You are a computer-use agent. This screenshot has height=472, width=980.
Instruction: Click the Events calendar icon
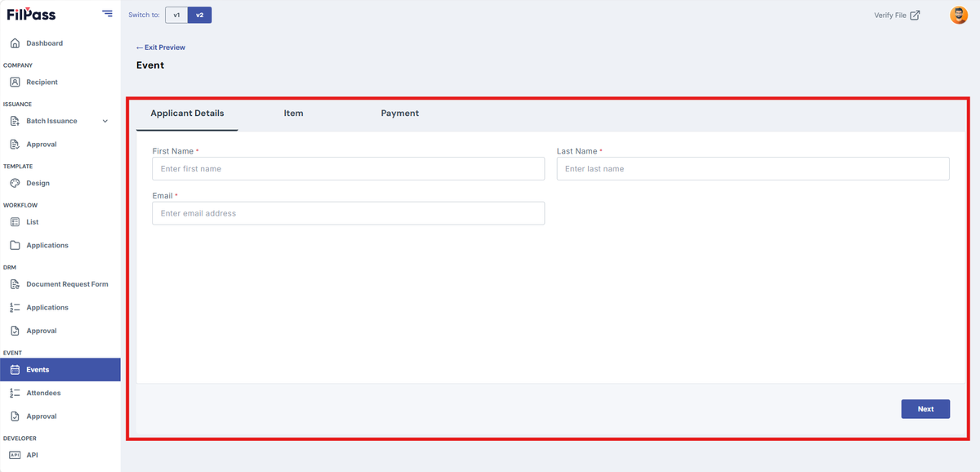(15, 370)
